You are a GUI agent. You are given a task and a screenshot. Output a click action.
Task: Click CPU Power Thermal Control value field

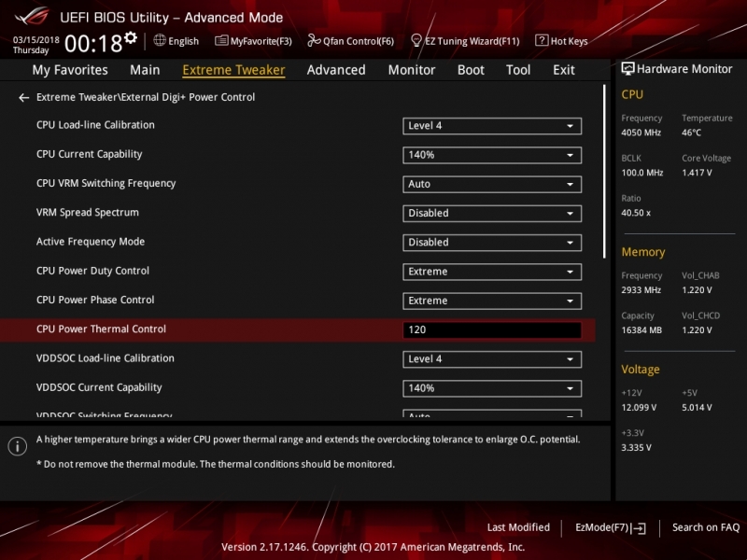(x=492, y=329)
